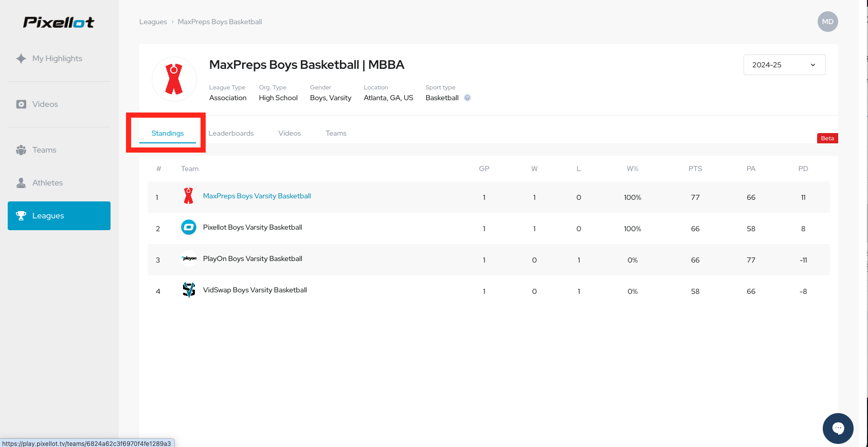Click PD value 11 in MaxPreps row
This screenshot has width=868, height=447.
tap(803, 197)
